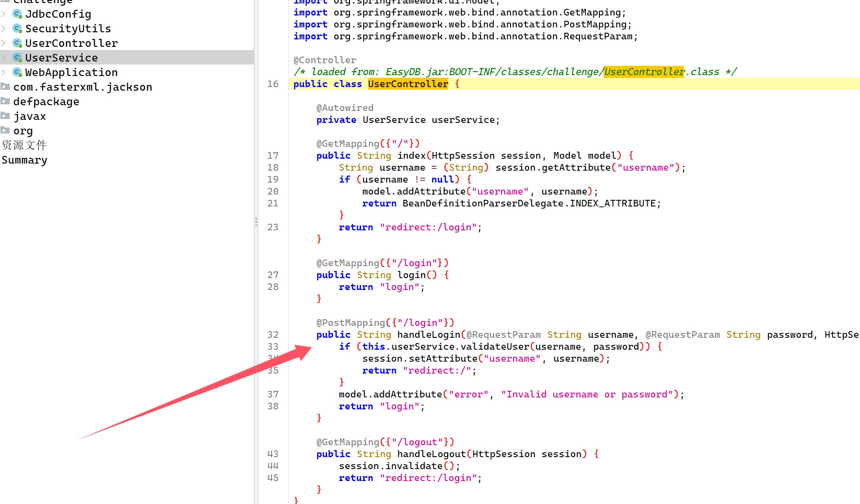Click the javax package folder icon

5,116
